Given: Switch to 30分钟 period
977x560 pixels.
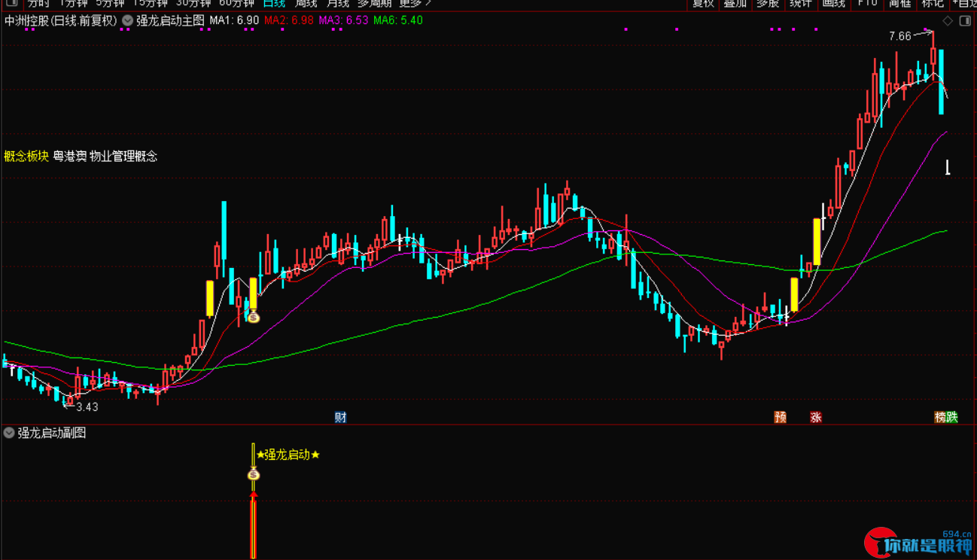Looking at the screenshot, I should [x=193, y=3].
